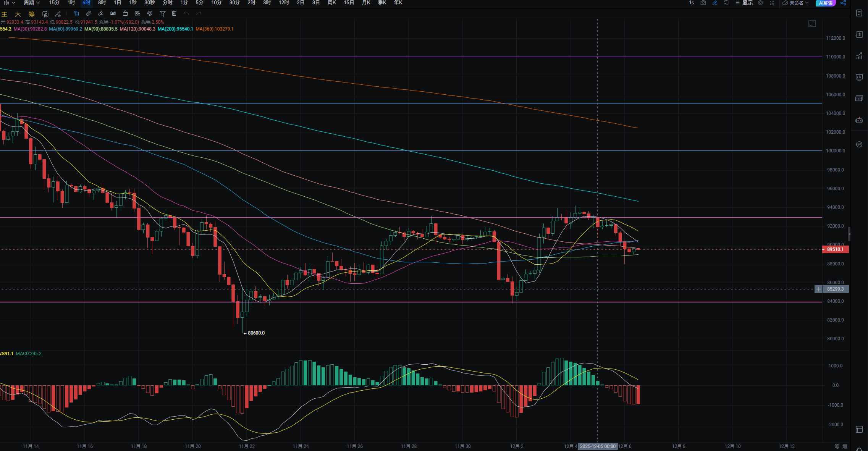The image size is (868, 451).
Task: Expand the chart type dropdown at top left
Action: coord(9,3)
